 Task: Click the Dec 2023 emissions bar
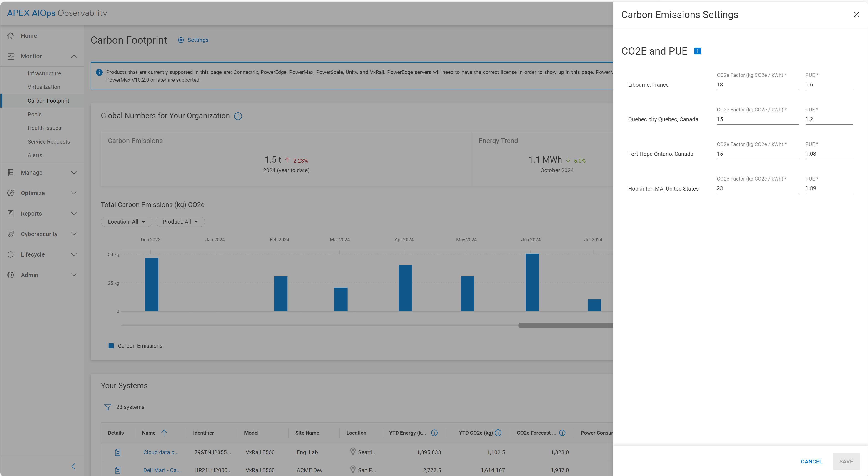click(152, 285)
